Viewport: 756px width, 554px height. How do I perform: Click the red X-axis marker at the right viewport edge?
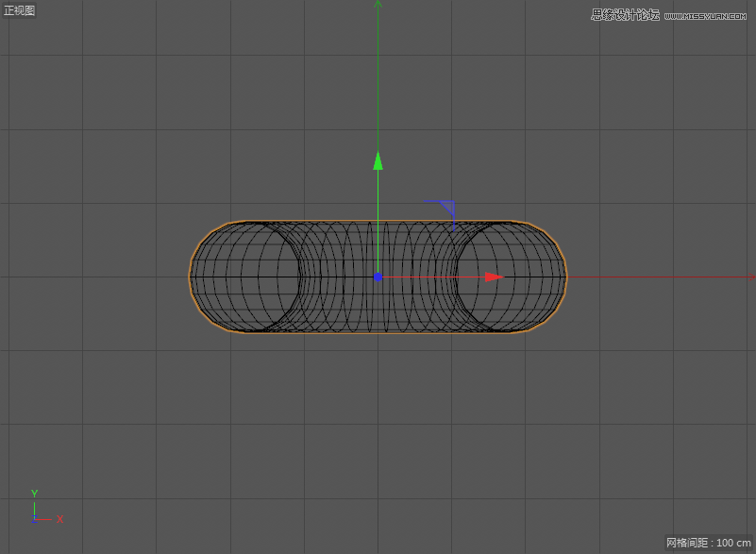tap(751, 277)
